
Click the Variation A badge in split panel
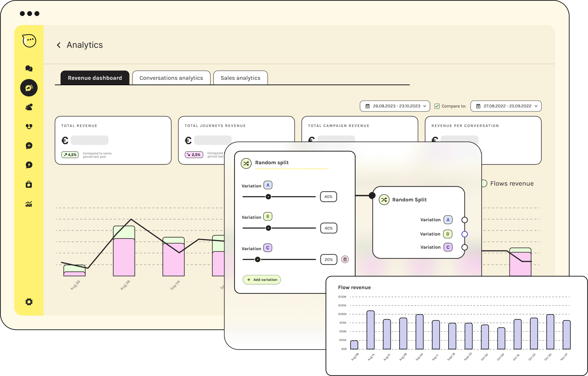pyautogui.click(x=268, y=185)
